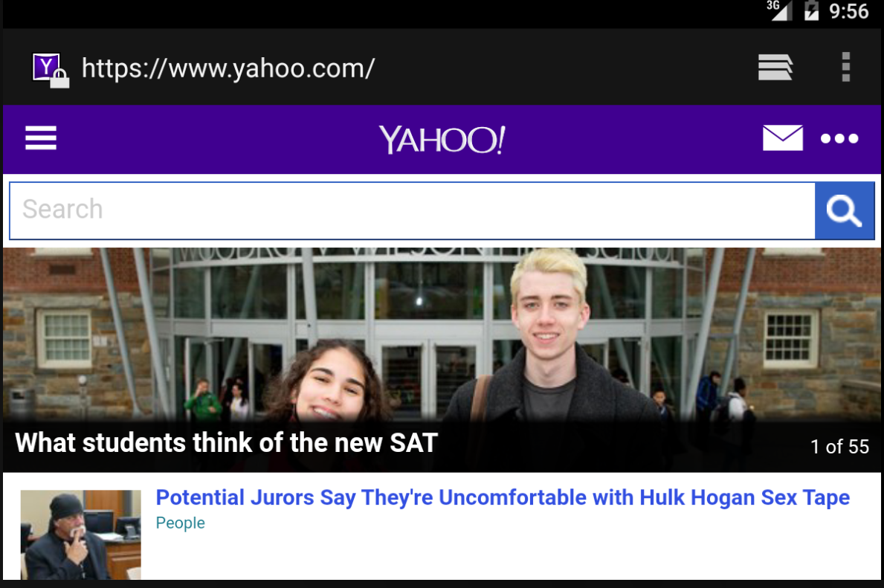
Task: Show more options via horizontal three dots
Action: click(x=839, y=139)
